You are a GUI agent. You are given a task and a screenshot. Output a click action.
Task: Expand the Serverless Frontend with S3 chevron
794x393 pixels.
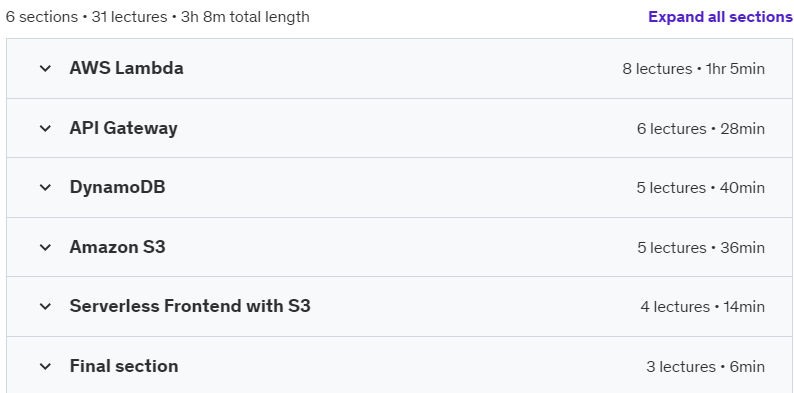(x=46, y=306)
